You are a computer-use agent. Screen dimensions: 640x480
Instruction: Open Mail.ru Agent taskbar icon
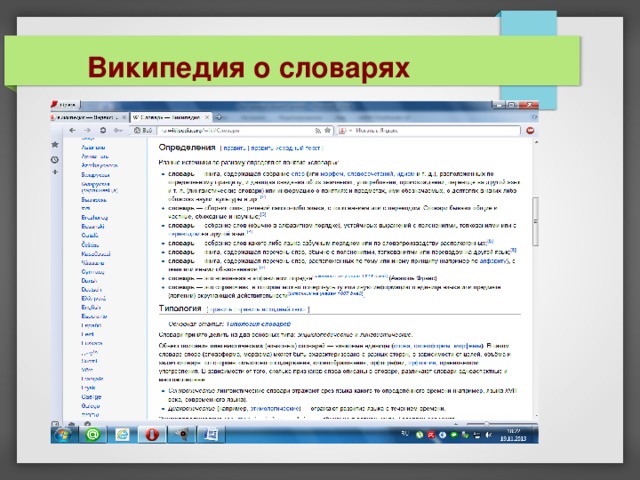[93, 435]
